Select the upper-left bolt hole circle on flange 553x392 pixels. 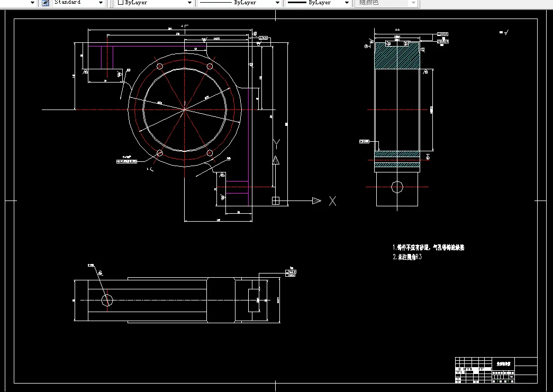(x=159, y=66)
